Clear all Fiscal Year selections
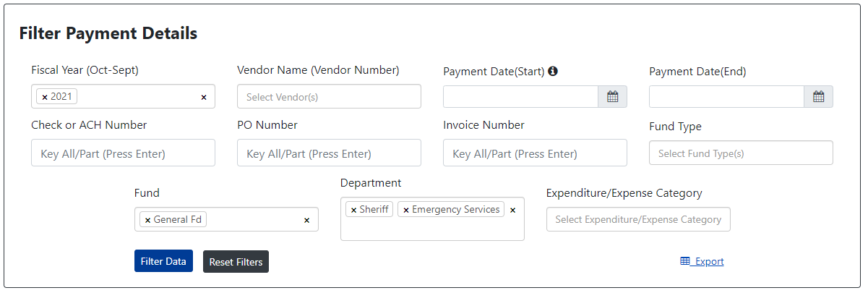Viewport: 868px width, 293px height. click(203, 97)
